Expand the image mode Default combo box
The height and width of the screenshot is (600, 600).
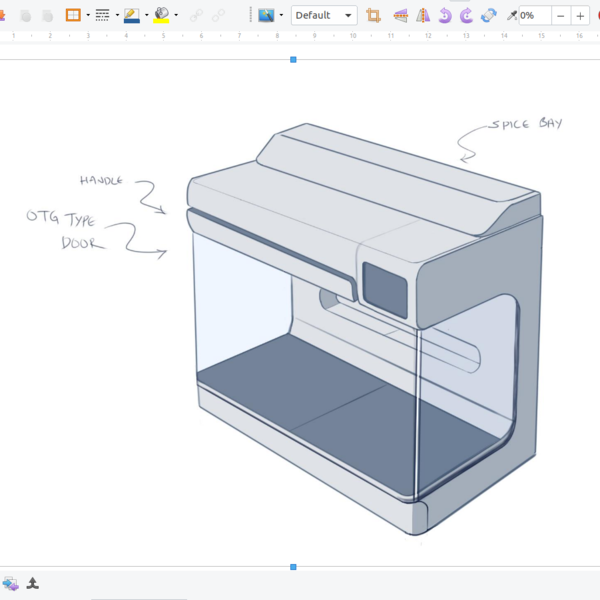click(x=348, y=15)
